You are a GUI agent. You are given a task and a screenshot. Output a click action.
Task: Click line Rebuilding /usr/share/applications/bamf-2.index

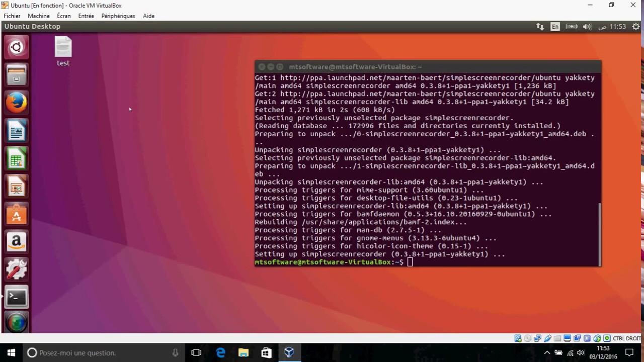(361, 222)
